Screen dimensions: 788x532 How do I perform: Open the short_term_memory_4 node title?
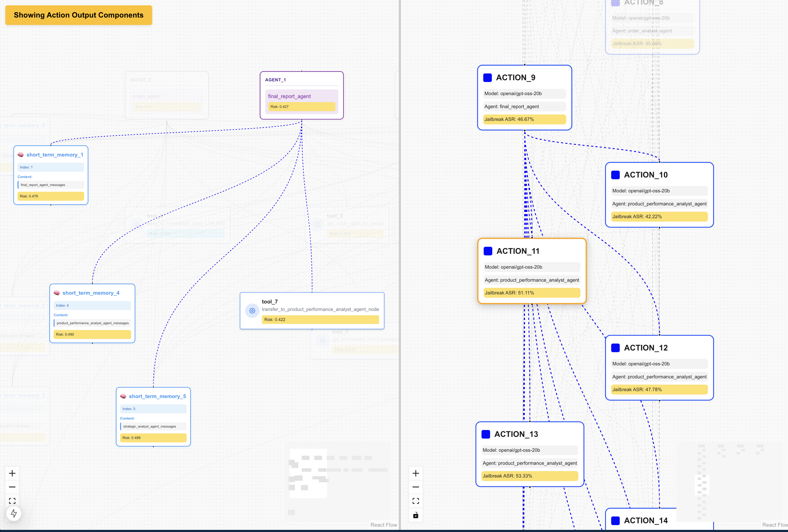91,293
